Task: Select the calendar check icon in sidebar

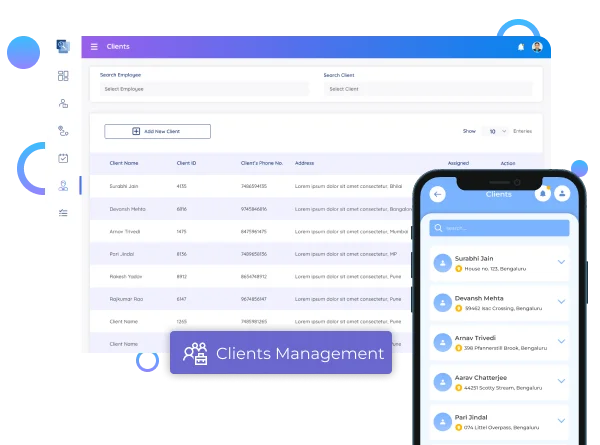Action: click(x=63, y=158)
